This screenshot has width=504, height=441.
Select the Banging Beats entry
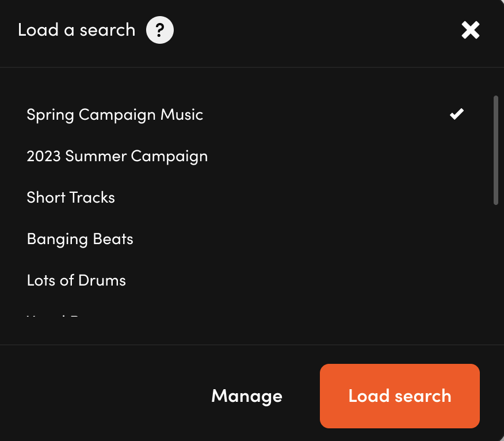point(245,239)
